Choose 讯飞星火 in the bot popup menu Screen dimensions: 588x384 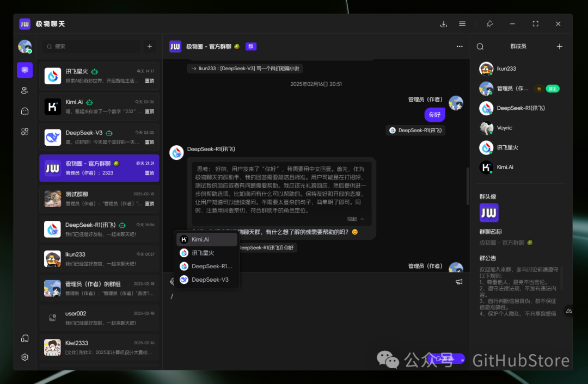click(207, 253)
